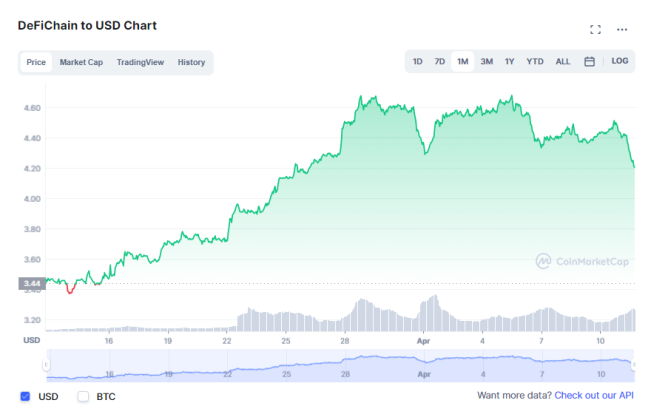The height and width of the screenshot is (420, 651).
Task: Grab the right range selector handle
Action: click(x=634, y=365)
